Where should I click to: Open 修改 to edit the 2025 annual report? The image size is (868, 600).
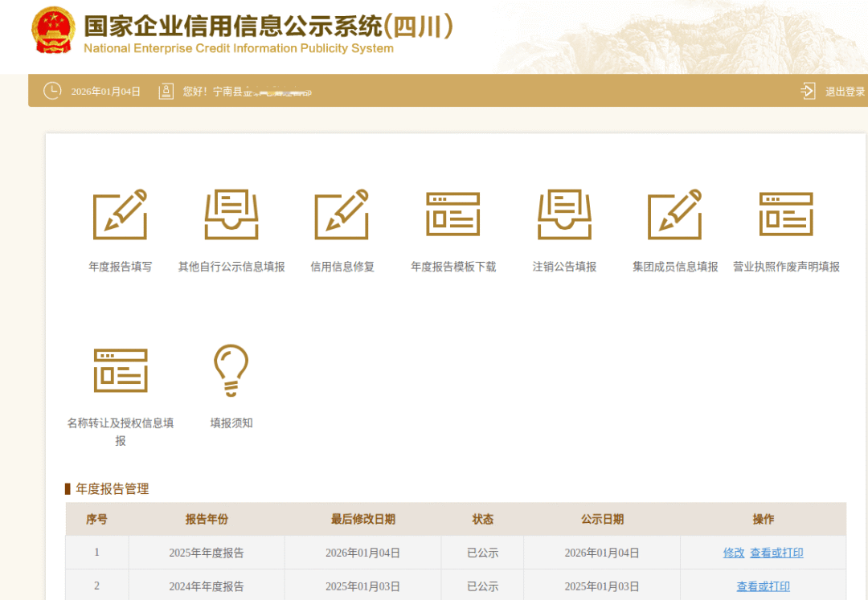[x=733, y=553]
